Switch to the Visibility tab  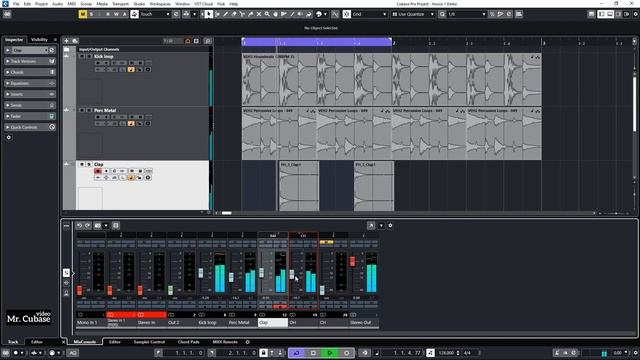tap(39, 40)
